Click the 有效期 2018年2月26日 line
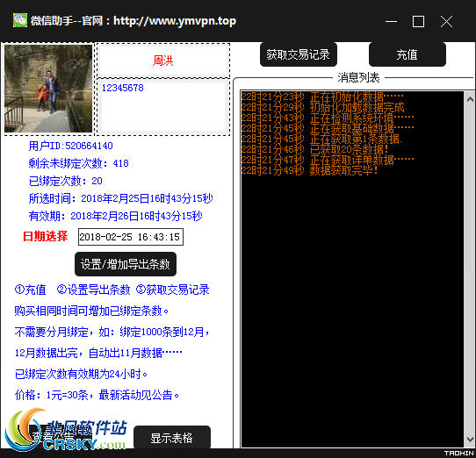The height and width of the screenshot is (458, 476). [115, 216]
